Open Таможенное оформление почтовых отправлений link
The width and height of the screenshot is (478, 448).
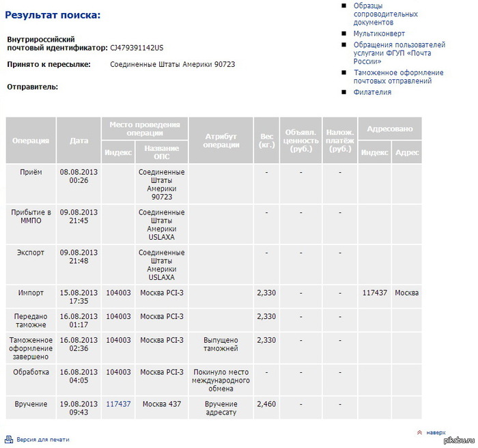click(398, 76)
